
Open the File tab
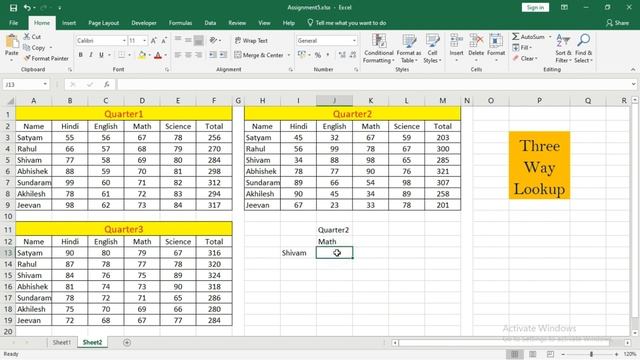[13, 23]
